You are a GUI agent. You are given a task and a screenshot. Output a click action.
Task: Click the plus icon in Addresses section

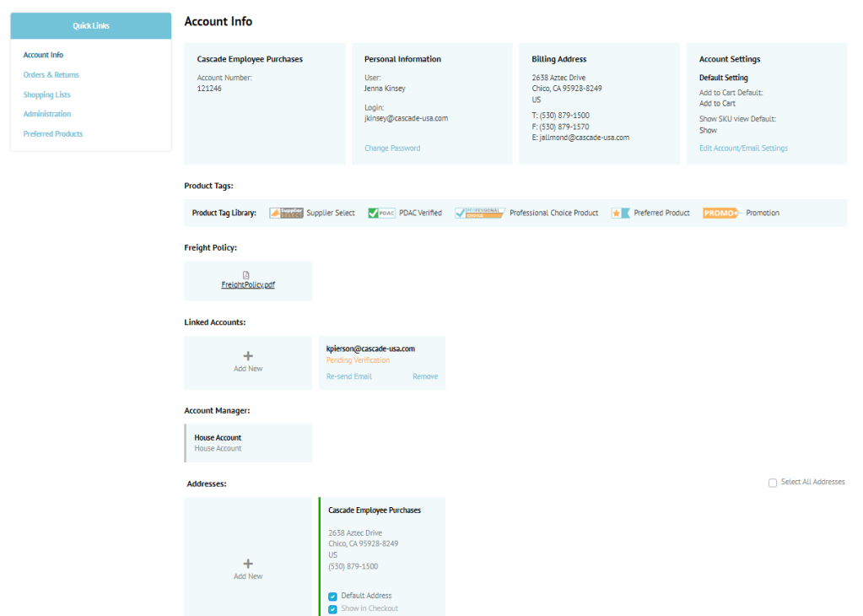click(248, 564)
